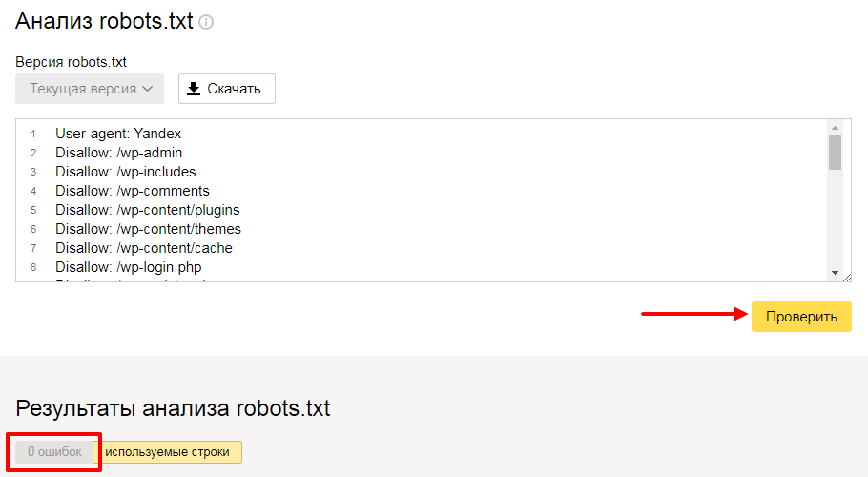
Task: Click the download arrow icon on Скачать
Action: 194,89
